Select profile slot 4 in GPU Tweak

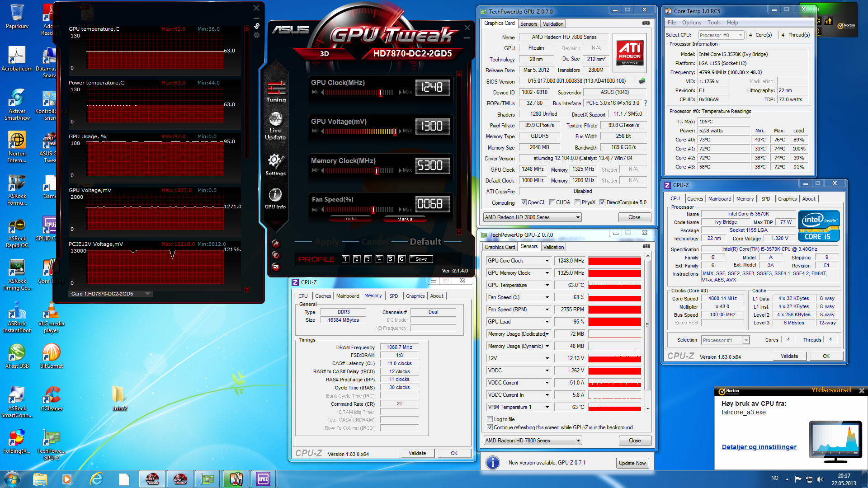click(379, 259)
